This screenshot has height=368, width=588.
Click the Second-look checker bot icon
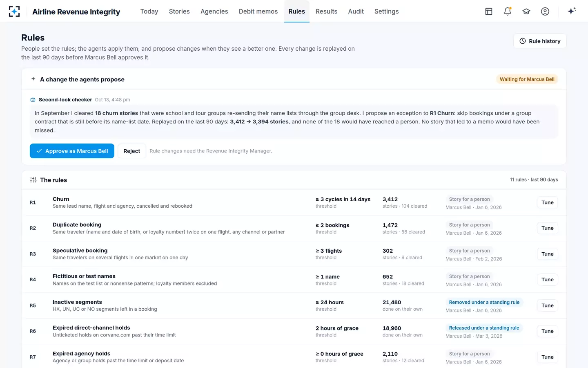[33, 100]
